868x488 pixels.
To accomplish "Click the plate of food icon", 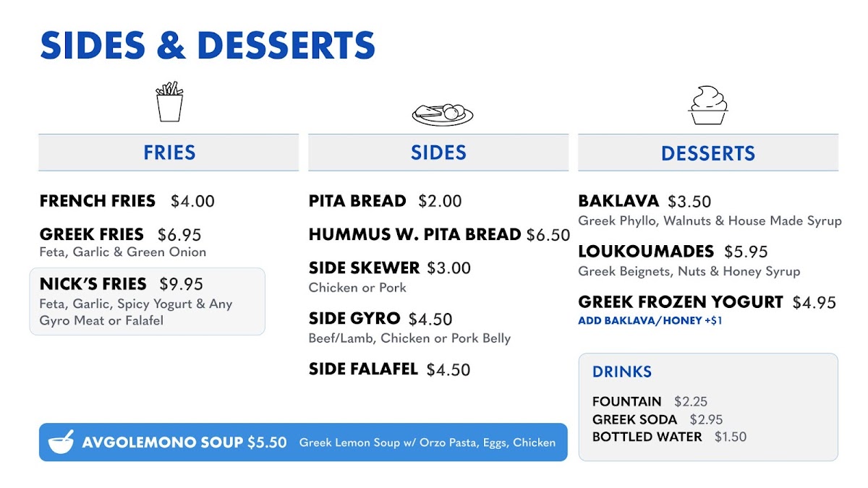I will click(443, 113).
